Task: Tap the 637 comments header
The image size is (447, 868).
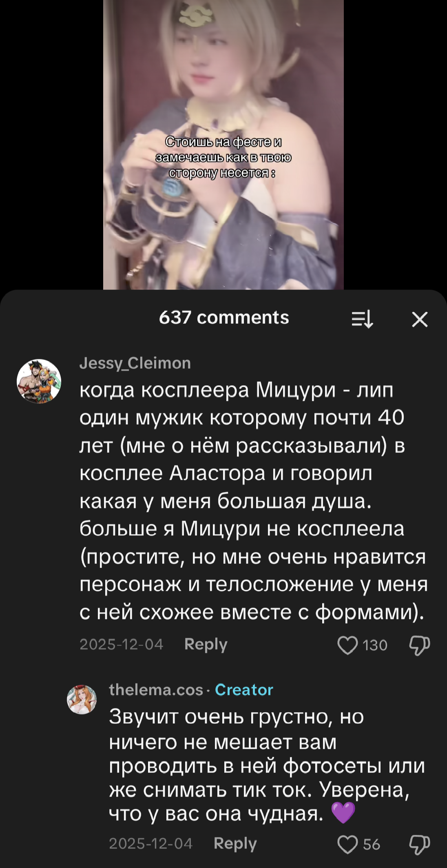Action: pos(224,318)
